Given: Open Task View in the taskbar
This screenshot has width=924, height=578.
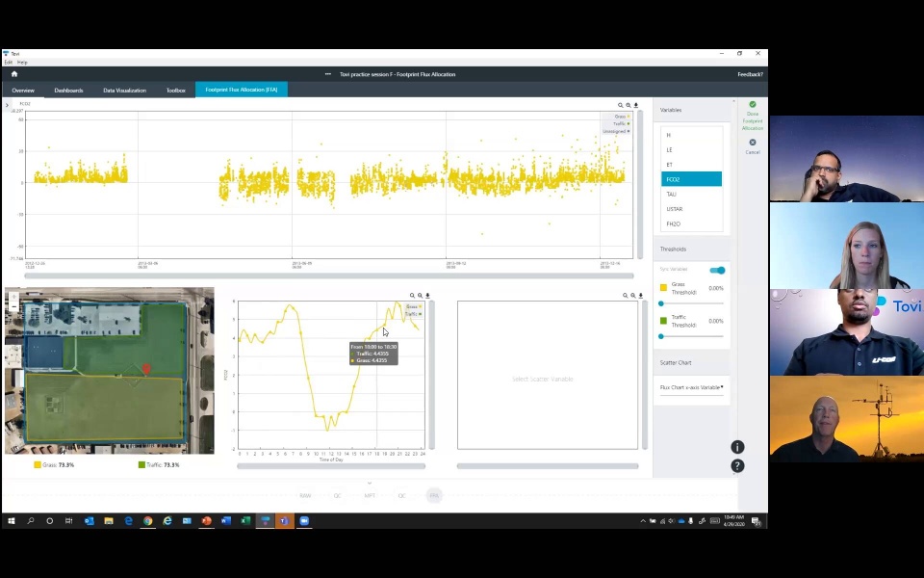Looking at the screenshot, I should pos(69,521).
